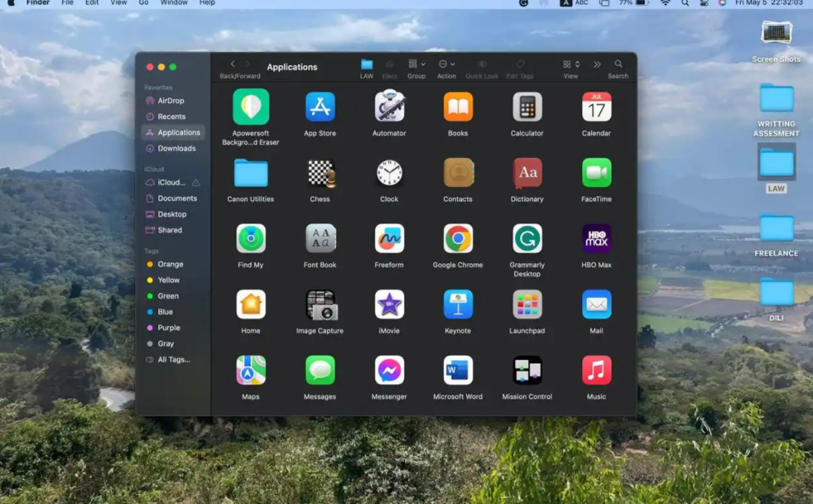The image size is (813, 504).
Task: Launch FaceTime from Applications
Action: click(596, 172)
